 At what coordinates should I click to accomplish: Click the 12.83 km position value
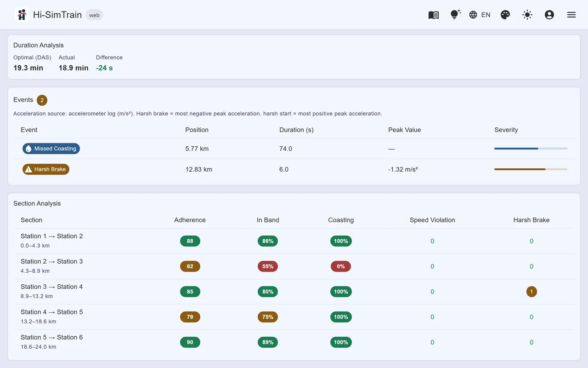tap(199, 169)
